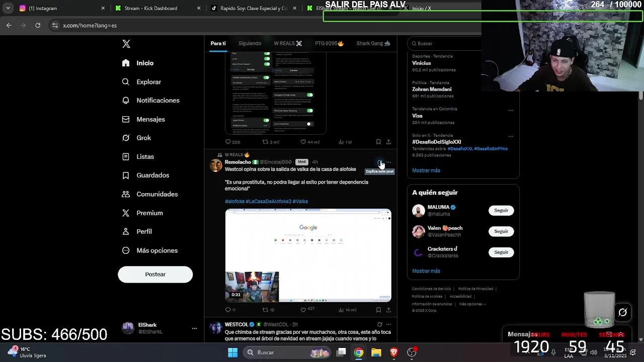Follow Valen peach with the Seguir button
Screen dimensions: 644x362
501,231
